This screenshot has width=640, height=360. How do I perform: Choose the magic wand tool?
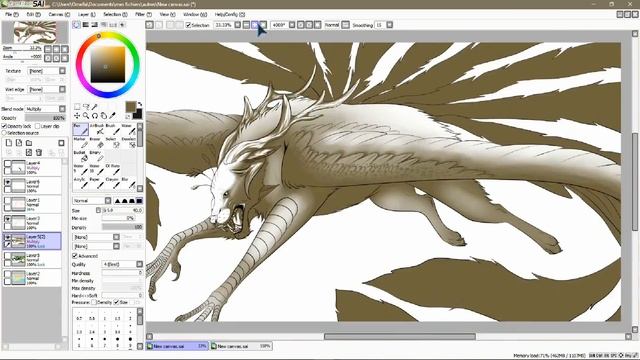(95, 107)
